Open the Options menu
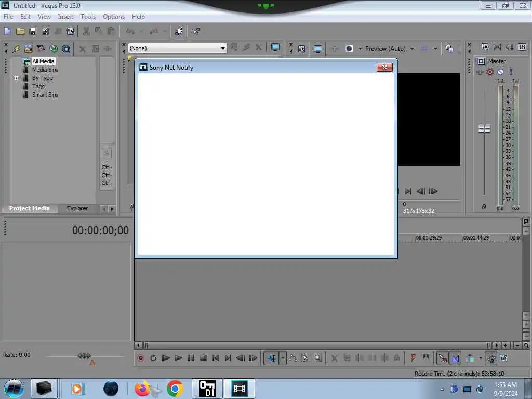The image size is (532, 399). tap(114, 17)
